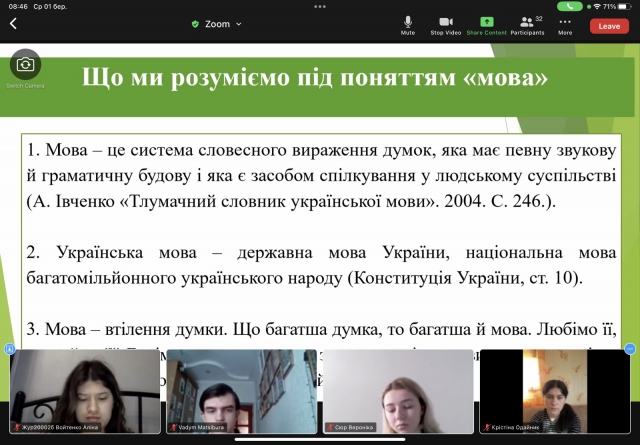
Task: Tap the status bar time 08:46
Action: [x=18, y=7]
